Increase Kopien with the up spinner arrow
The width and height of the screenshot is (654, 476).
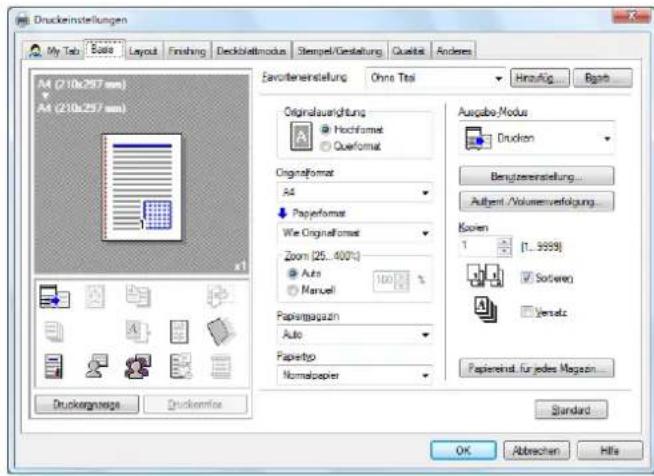coord(505,242)
